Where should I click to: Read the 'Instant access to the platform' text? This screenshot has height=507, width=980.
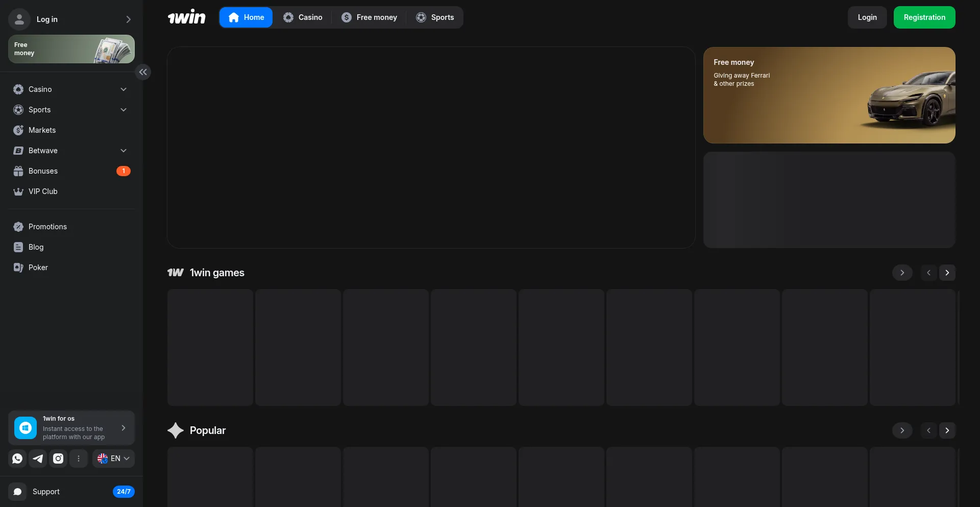point(73,433)
